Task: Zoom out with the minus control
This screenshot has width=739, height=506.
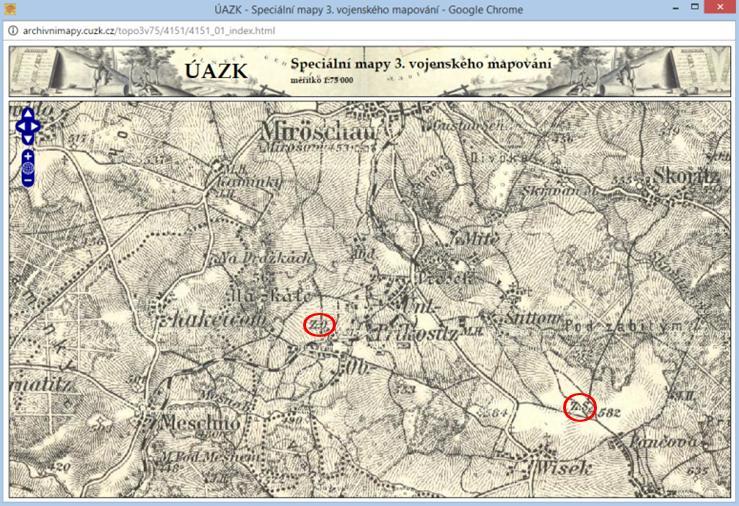Action: pos(28,180)
